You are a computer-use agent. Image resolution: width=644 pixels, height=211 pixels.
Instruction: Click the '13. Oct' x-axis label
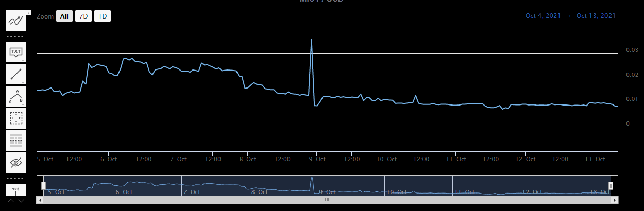(x=595, y=159)
